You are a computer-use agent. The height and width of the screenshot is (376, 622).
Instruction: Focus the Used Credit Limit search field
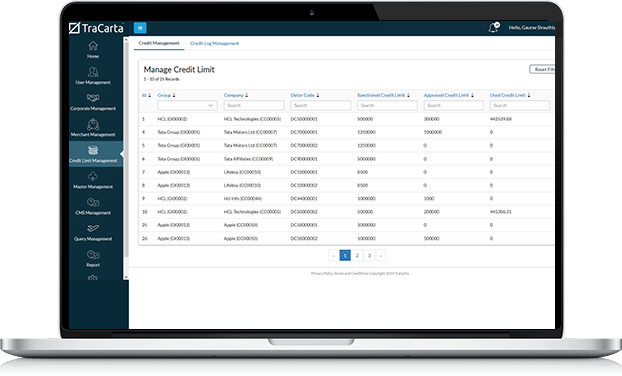(520, 106)
